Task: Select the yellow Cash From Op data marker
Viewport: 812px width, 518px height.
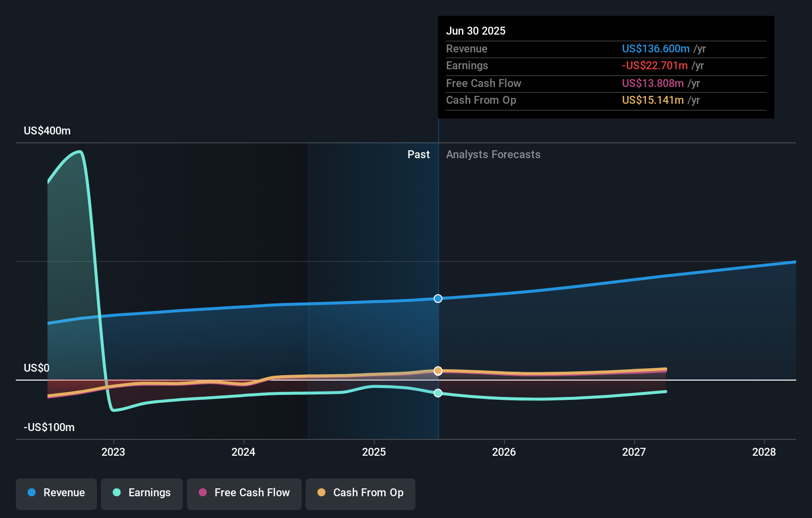Action: (x=438, y=371)
